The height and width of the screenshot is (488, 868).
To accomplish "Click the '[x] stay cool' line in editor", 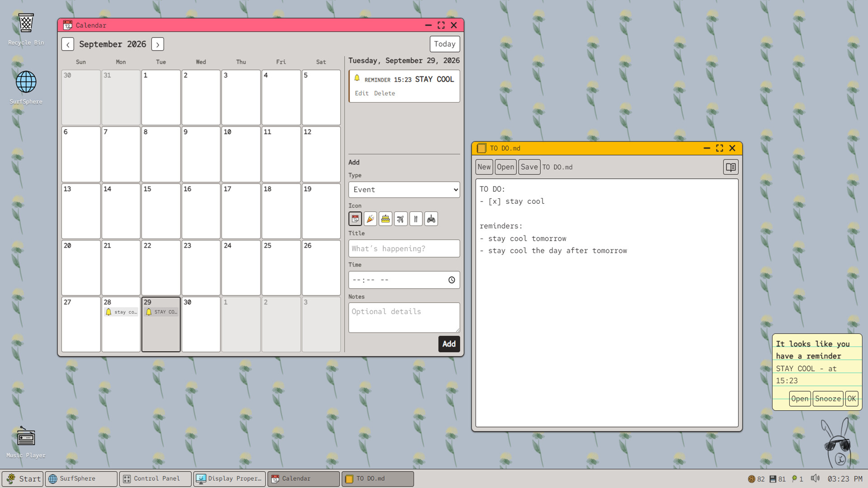I will (x=512, y=202).
